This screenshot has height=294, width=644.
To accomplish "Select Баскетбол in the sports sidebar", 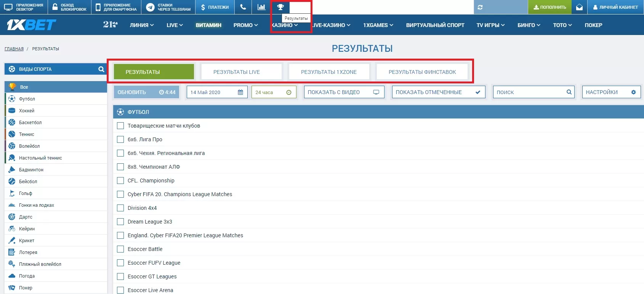I will pyautogui.click(x=30, y=123).
